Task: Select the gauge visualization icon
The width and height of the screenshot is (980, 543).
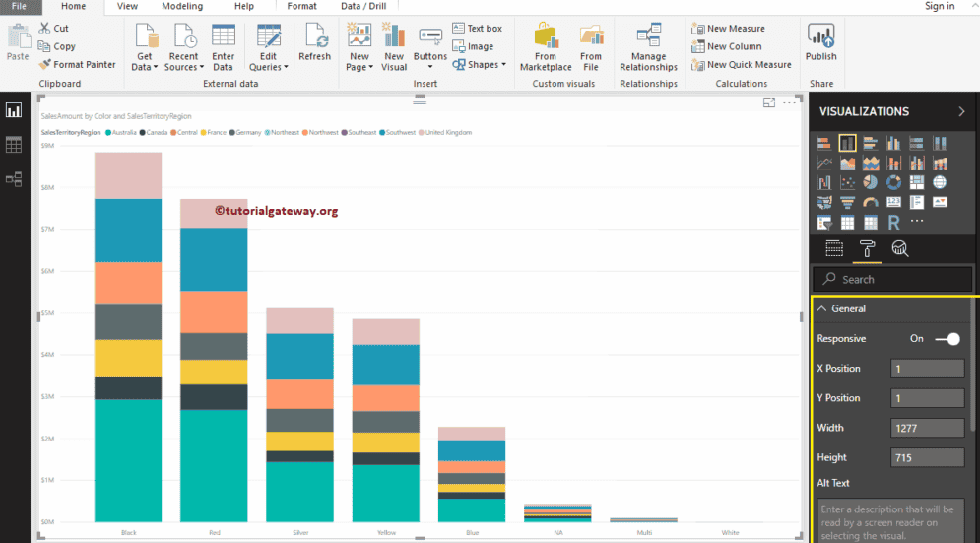Action: pos(870,203)
